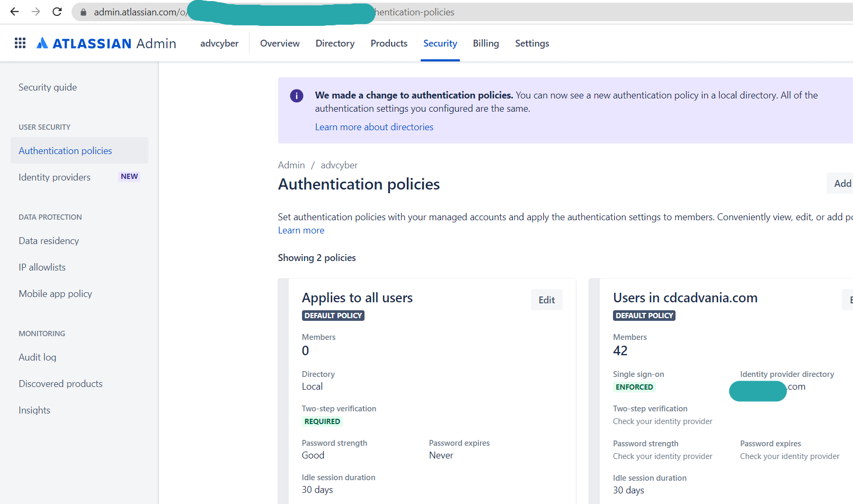
Task: Click the Add policy button
Action: [x=840, y=183]
